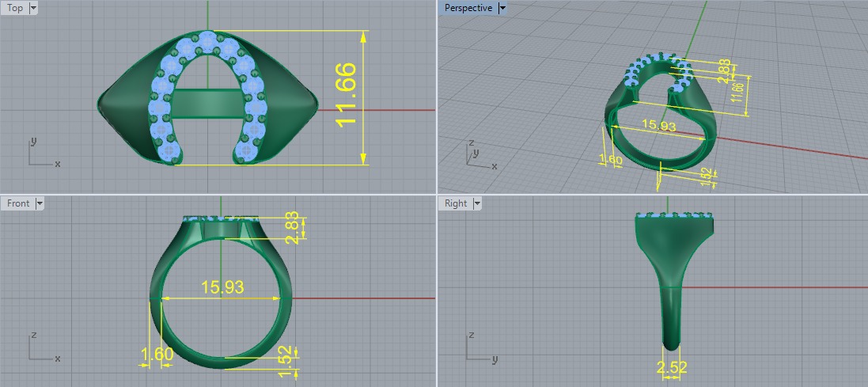Screen dimensions: 868x387
Task: Select the 2.52 dimension in Right view
Action: (672, 367)
